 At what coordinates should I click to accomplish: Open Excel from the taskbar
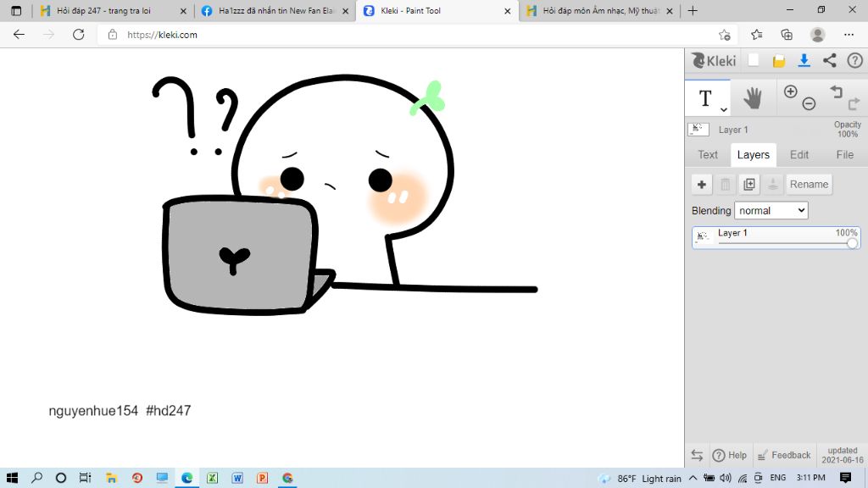tap(212, 478)
